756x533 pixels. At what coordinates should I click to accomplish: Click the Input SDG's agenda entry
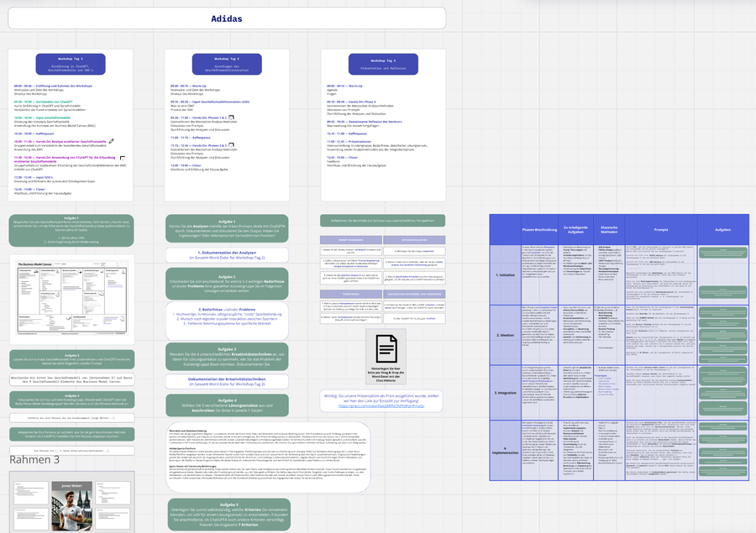click(34, 177)
